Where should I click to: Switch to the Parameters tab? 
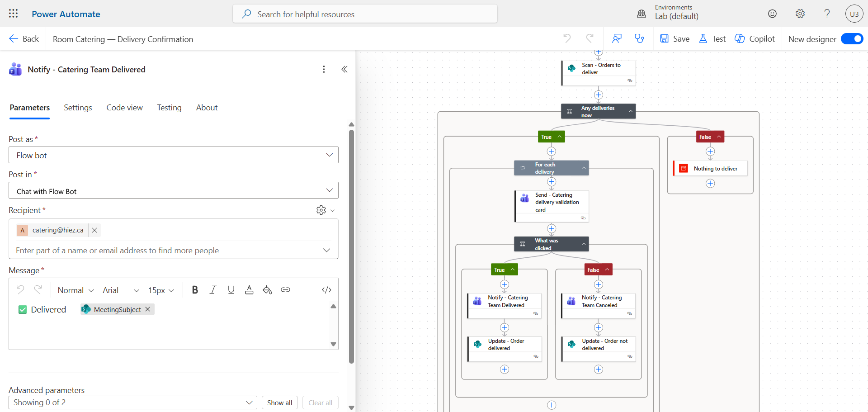click(x=30, y=108)
